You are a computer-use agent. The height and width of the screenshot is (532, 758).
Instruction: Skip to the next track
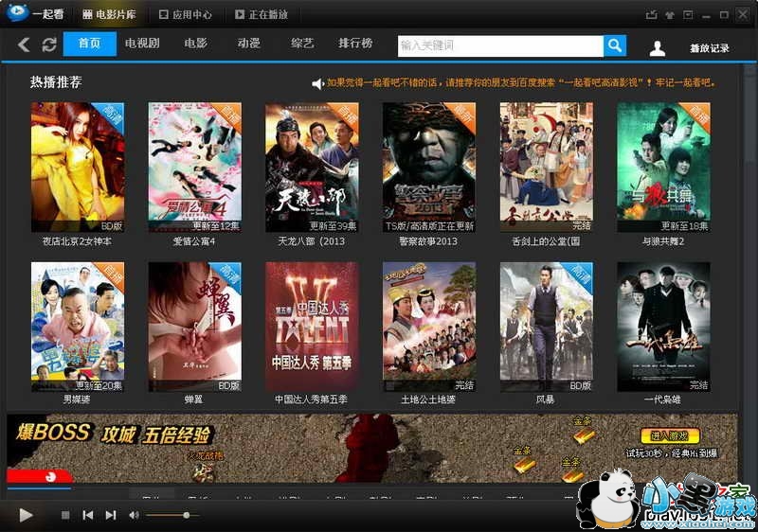click(x=111, y=515)
